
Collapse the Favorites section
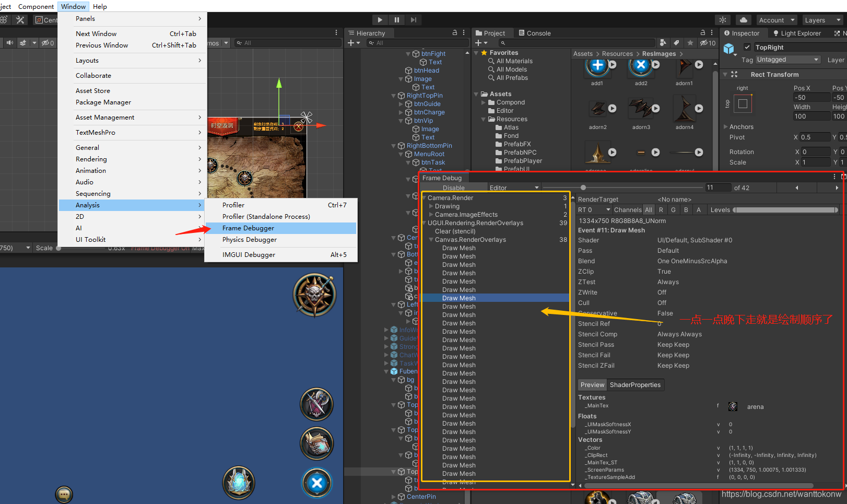click(x=476, y=53)
